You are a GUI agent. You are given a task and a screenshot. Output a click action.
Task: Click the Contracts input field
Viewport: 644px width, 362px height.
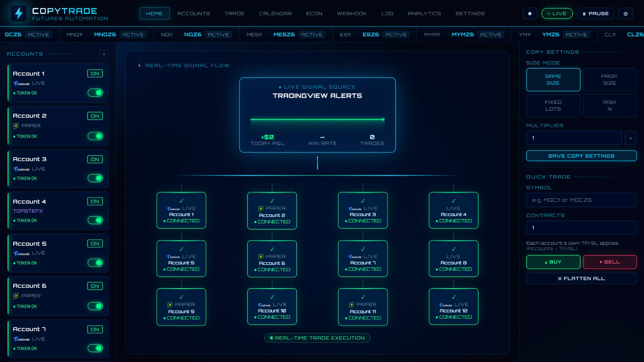[x=581, y=228]
